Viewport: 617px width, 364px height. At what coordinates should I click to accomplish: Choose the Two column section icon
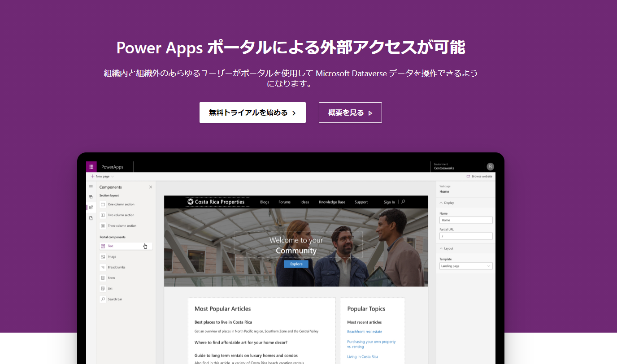tap(103, 215)
